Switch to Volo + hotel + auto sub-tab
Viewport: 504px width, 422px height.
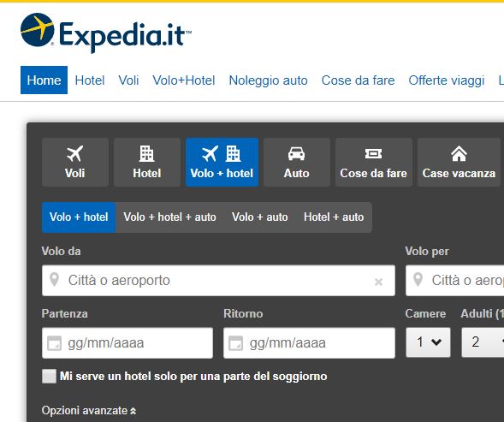click(169, 217)
